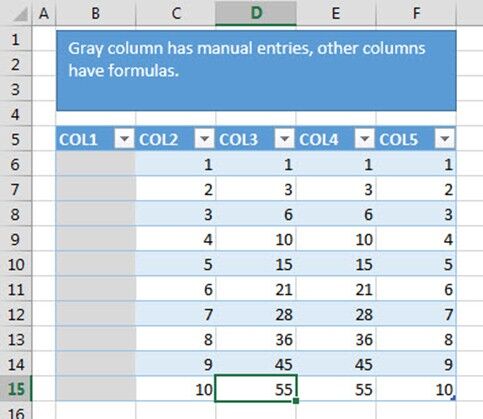The image size is (483, 419).
Task: Click the cell with value 28 in COL3
Action: click(x=256, y=314)
